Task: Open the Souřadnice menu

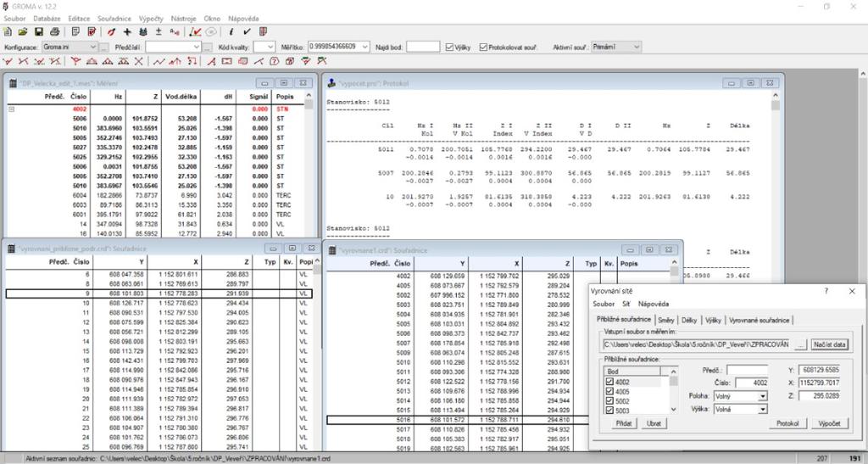Action: point(114,19)
